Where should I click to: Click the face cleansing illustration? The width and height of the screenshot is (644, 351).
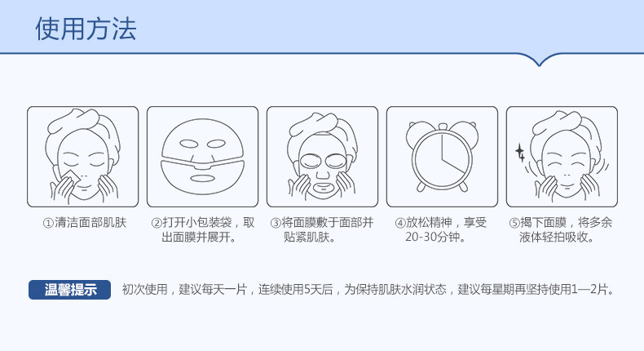(x=82, y=157)
